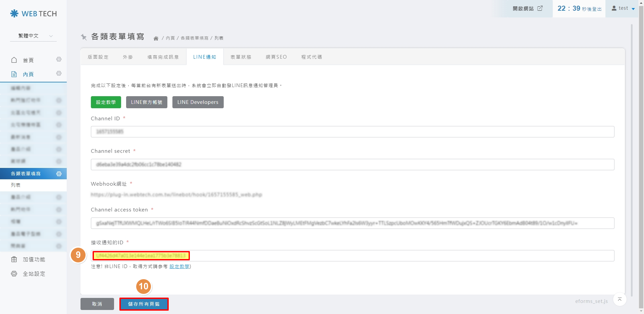Open 加值功能 in the sidebar
This screenshot has width=644, height=314.
coord(34,259)
